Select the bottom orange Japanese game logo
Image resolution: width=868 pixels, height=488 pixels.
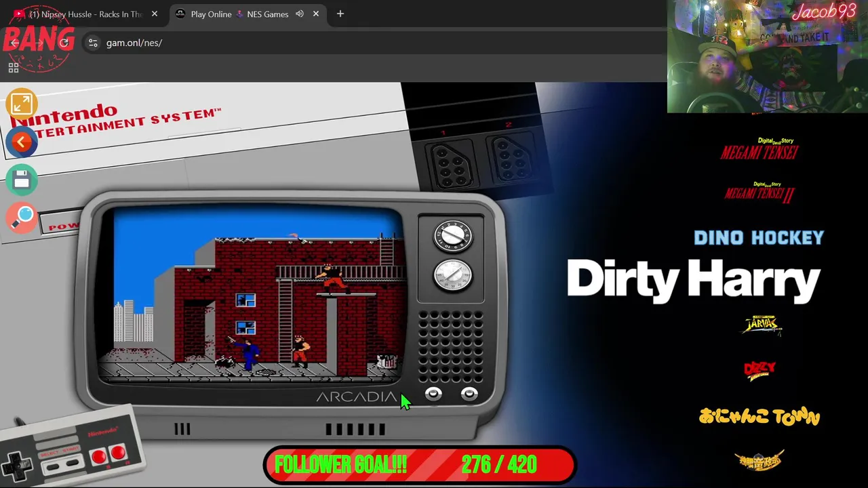point(759,460)
